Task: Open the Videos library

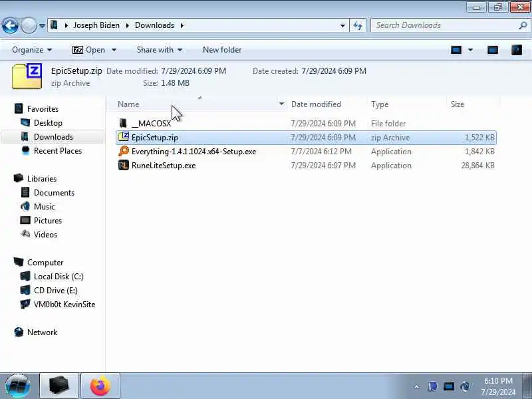Action: pos(45,235)
